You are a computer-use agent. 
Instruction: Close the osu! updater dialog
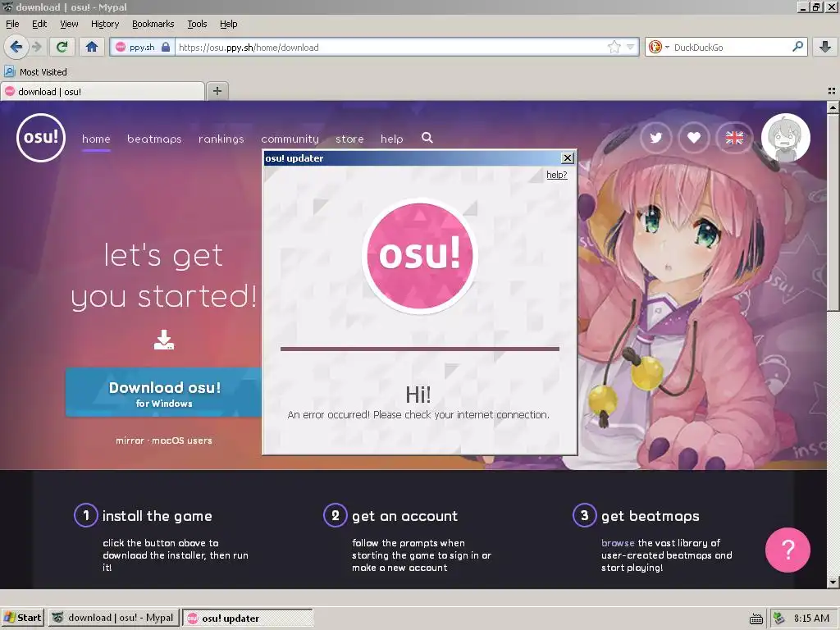click(x=568, y=158)
